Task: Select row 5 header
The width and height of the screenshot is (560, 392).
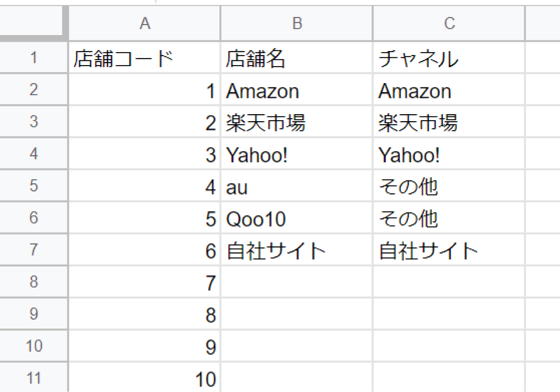Action: coord(33,186)
